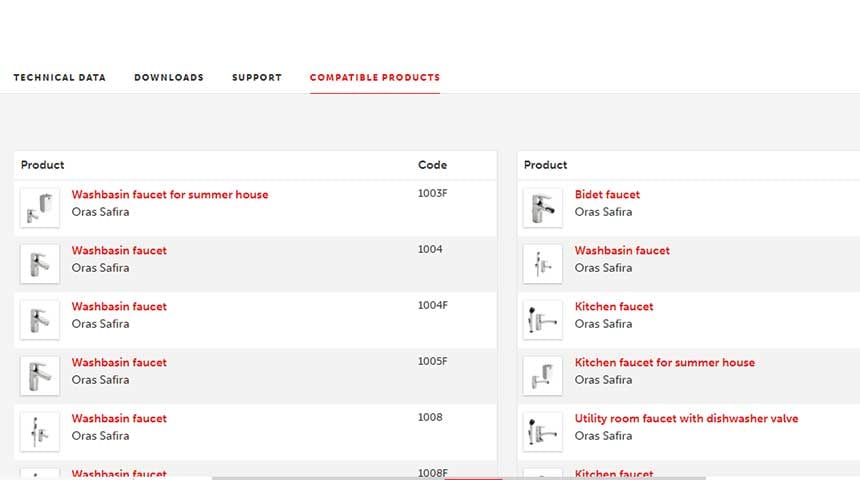Open Washbasin faucet link for code 1004F
The image size is (860, 480).
(x=119, y=306)
